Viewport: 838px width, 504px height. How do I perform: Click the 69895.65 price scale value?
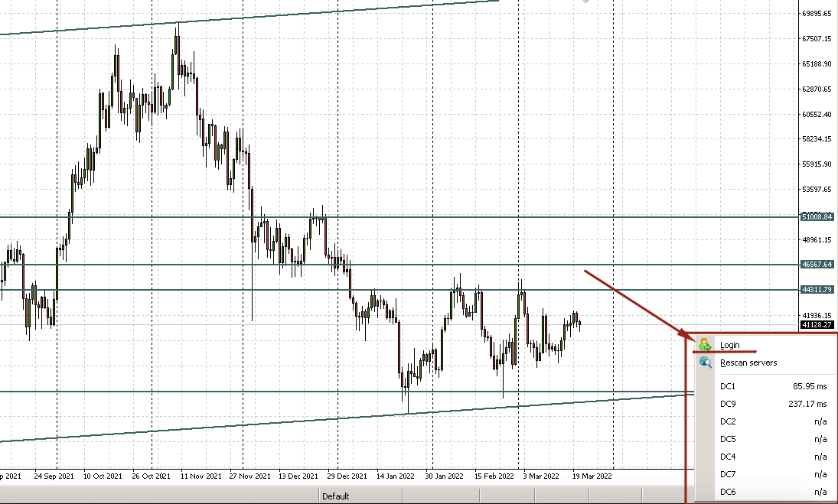817,13
